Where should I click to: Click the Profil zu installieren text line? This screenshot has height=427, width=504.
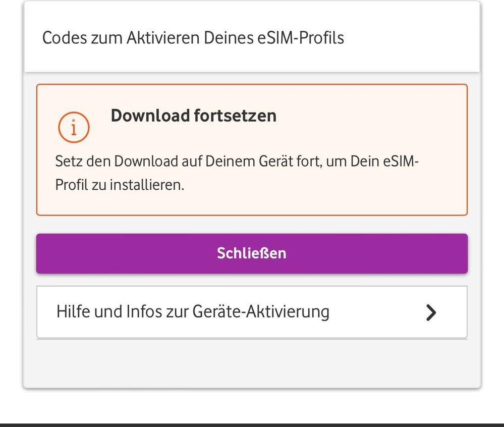coord(120,185)
